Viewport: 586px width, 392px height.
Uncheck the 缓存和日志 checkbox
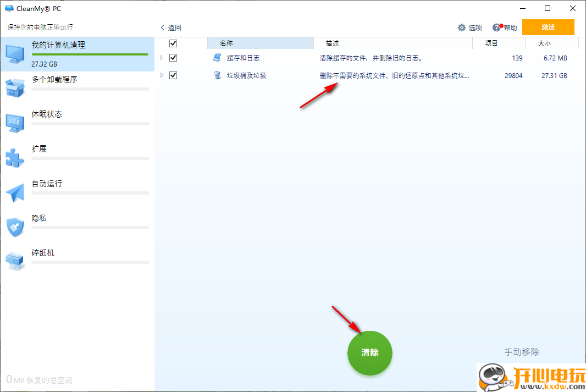(x=173, y=58)
